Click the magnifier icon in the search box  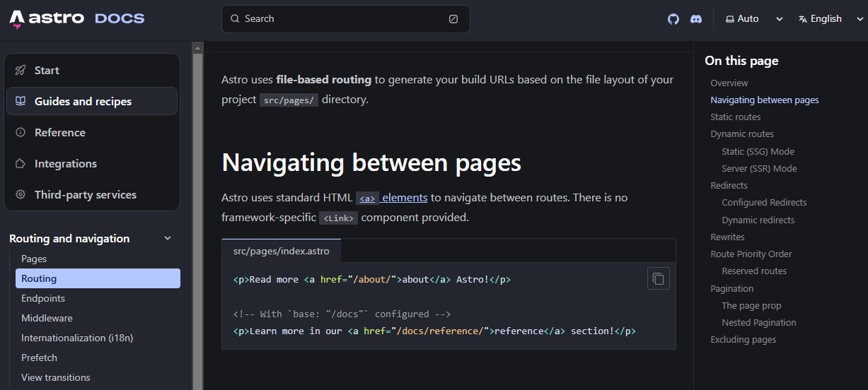point(236,19)
